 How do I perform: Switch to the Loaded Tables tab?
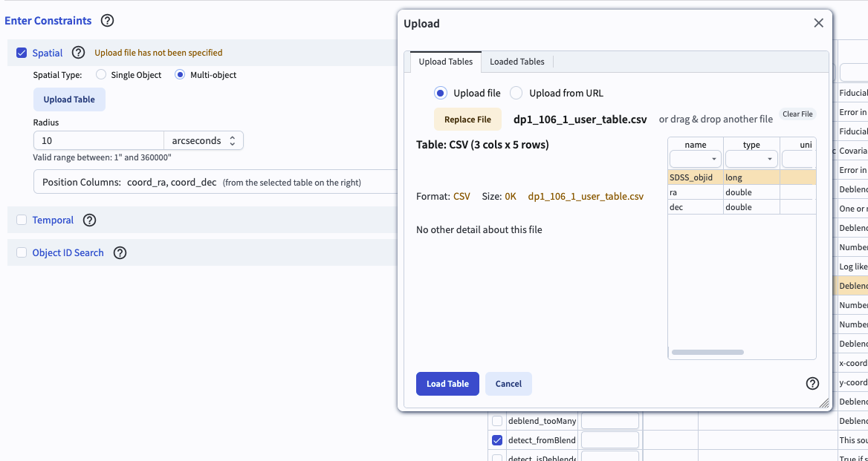point(516,62)
